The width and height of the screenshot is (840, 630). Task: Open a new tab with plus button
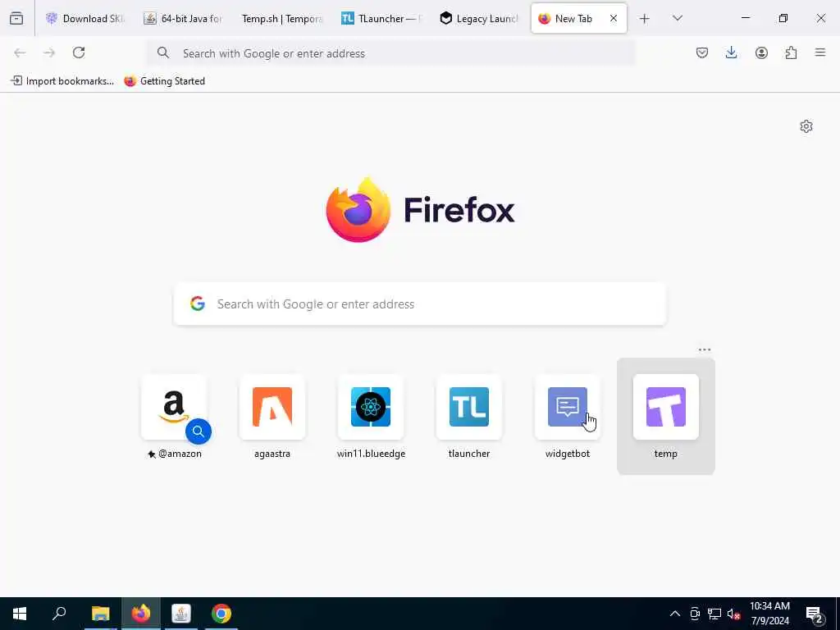coord(645,19)
